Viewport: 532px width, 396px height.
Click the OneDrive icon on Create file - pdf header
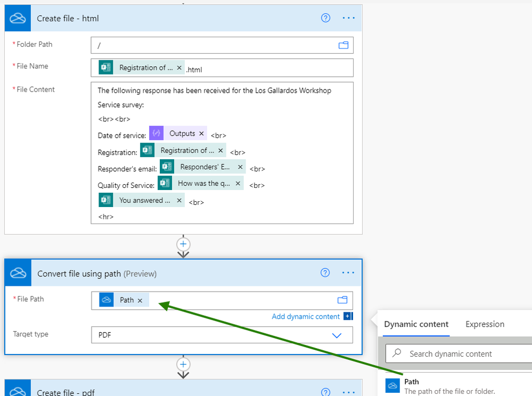(x=18, y=388)
